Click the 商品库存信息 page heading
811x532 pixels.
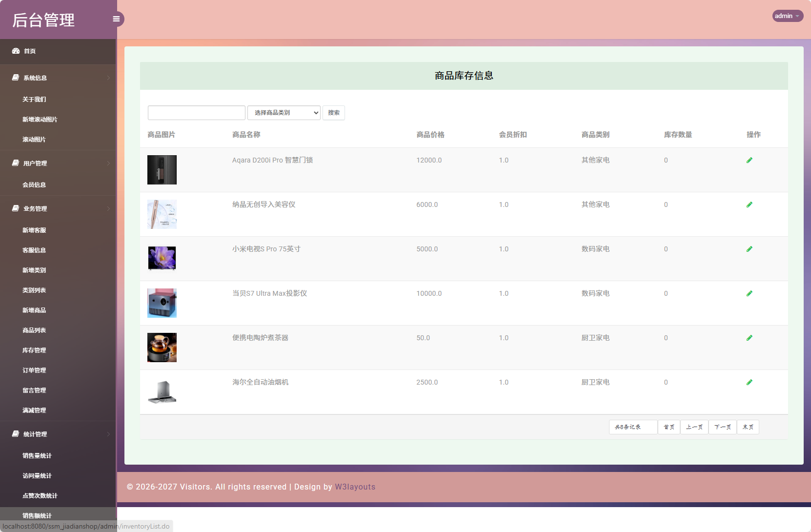click(464, 76)
